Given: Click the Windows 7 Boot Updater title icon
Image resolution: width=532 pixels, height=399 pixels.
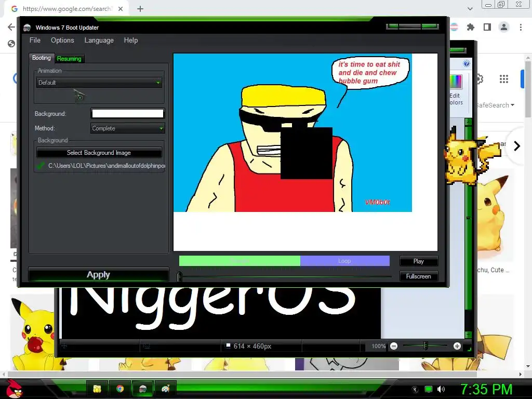Looking at the screenshot, I should (x=27, y=28).
